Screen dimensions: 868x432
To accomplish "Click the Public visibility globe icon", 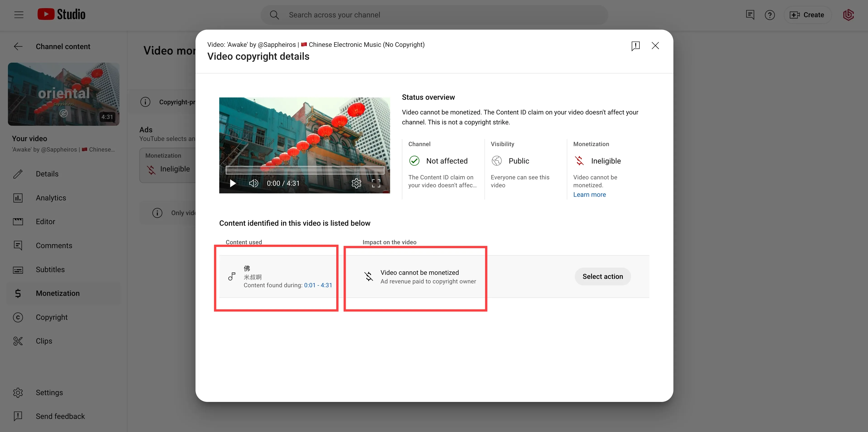I will [x=497, y=161].
